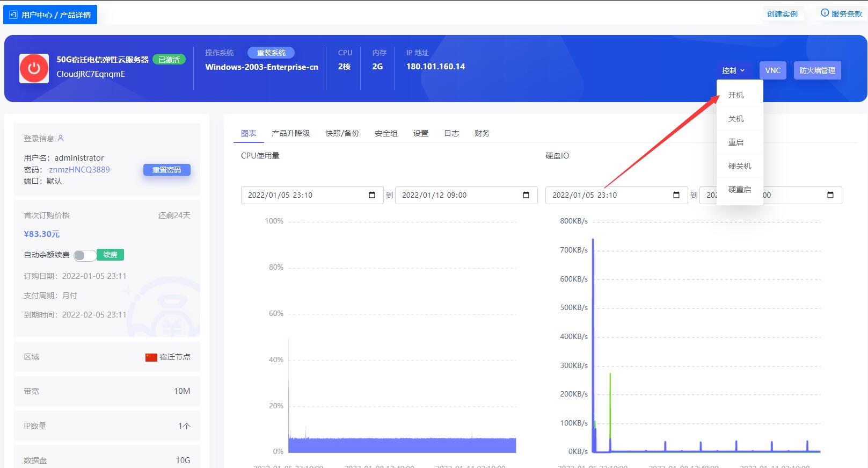This screenshot has height=468, width=868.
Task: Click the 支付周期: 月付 line
Action: pyautogui.click(x=50, y=296)
